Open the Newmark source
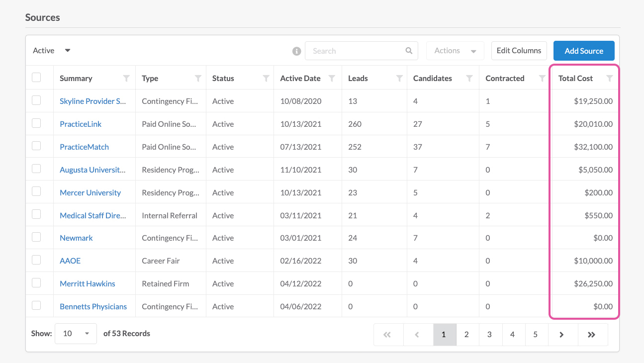The width and height of the screenshot is (644, 363). point(76,238)
